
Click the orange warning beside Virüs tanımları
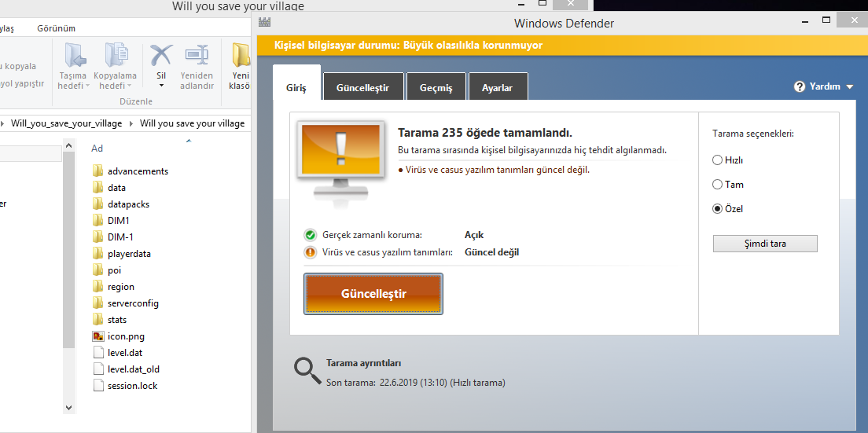(310, 252)
